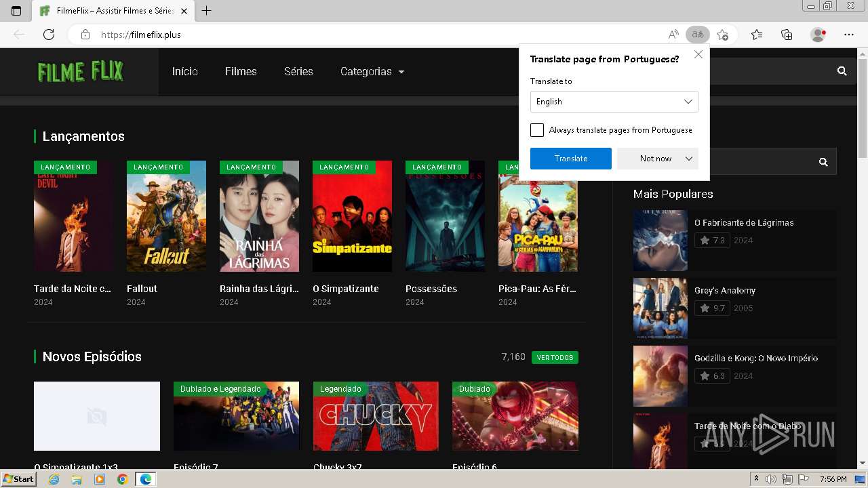
Task: Open the tab actions menu icon
Action: point(16,11)
